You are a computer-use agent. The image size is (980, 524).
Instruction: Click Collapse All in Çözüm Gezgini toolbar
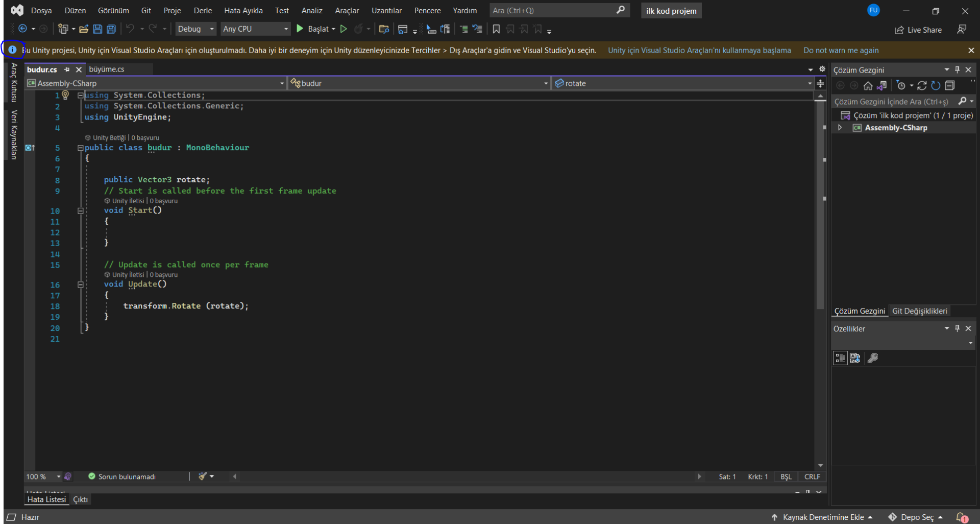(x=949, y=85)
